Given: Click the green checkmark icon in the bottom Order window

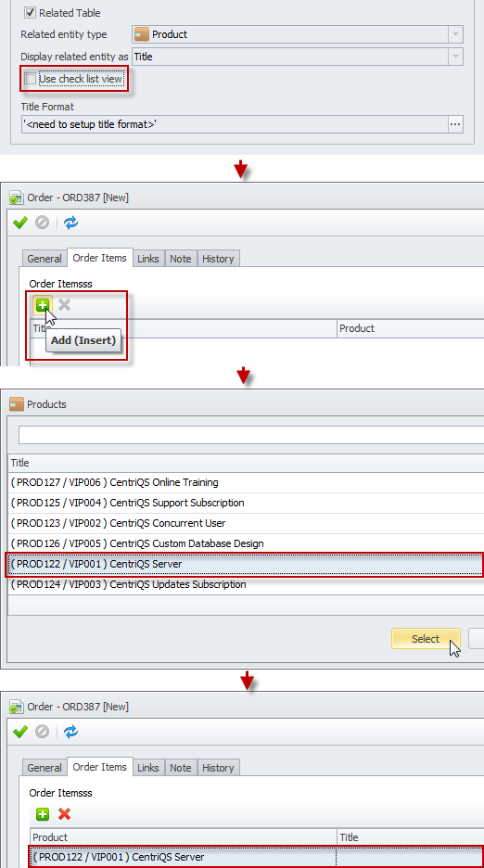Looking at the screenshot, I should [20, 732].
